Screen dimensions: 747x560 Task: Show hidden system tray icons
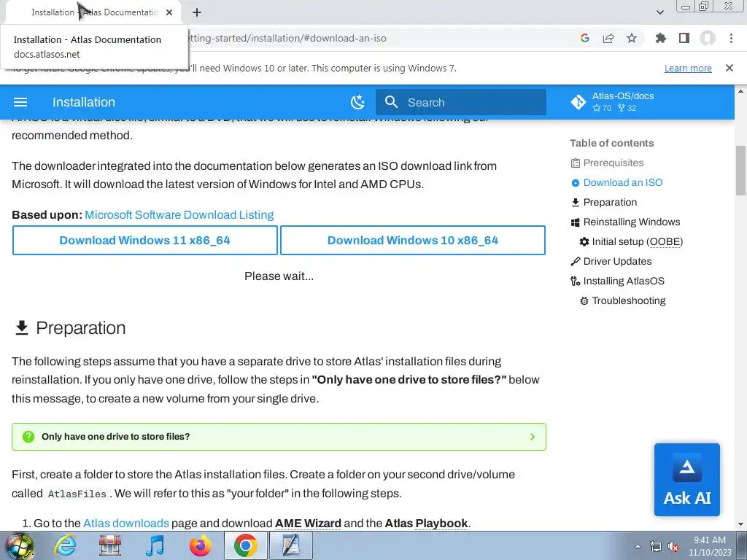pyautogui.click(x=638, y=547)
